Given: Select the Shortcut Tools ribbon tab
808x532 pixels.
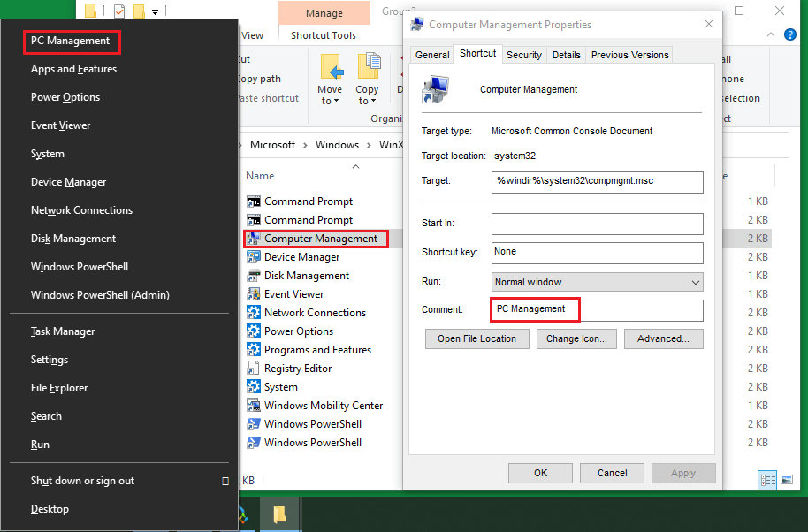Looking at the screenshot, I should pos(324,35).
